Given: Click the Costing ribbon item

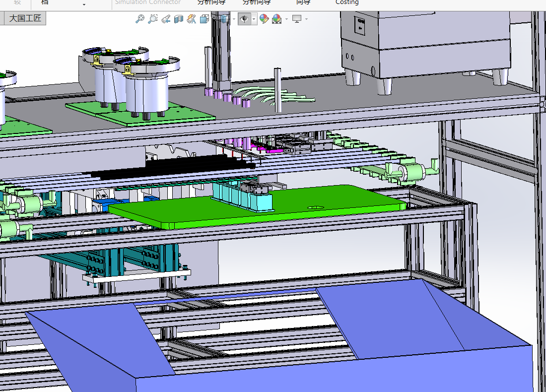Looking at the screenshot, I should pos(347,2).
